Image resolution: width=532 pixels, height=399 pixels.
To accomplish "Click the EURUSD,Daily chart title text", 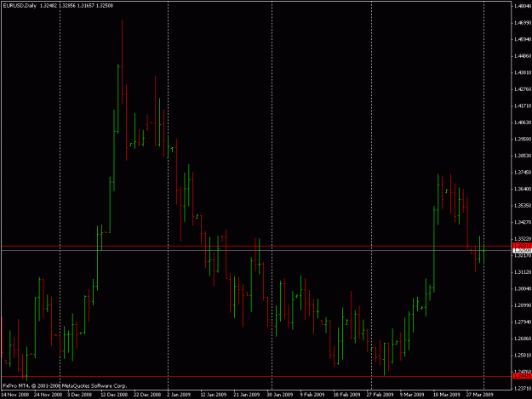I will tap(20, 6).
